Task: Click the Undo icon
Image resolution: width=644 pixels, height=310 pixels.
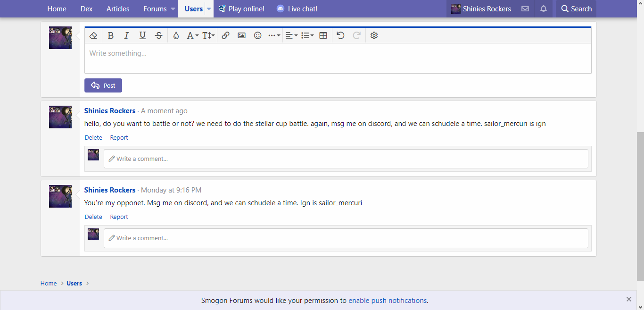Action: [x=340, y=35]
